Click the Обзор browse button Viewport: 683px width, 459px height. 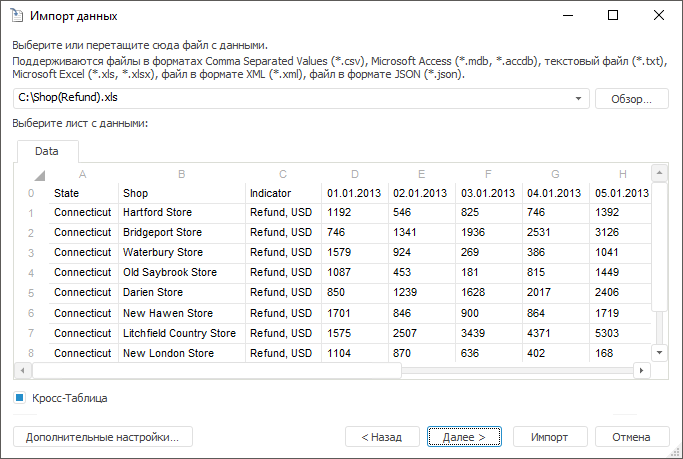pos(632,99)
